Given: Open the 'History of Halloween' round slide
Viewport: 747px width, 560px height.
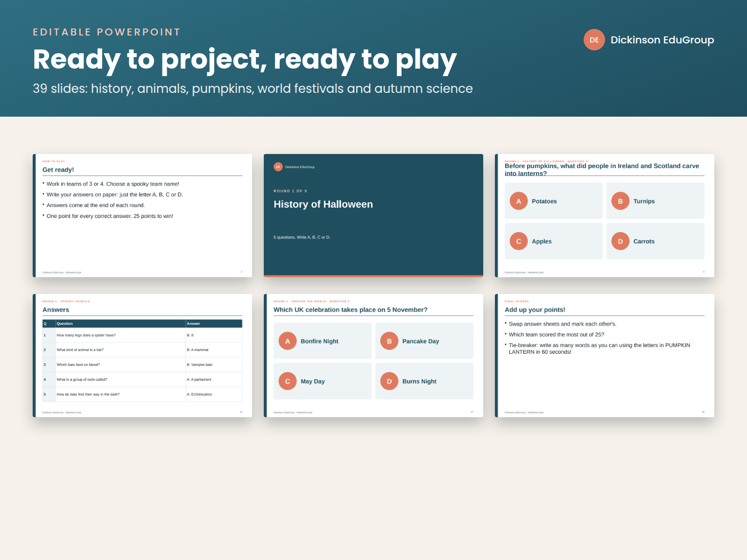Looking at the screenshot, I should pos(373,216).
